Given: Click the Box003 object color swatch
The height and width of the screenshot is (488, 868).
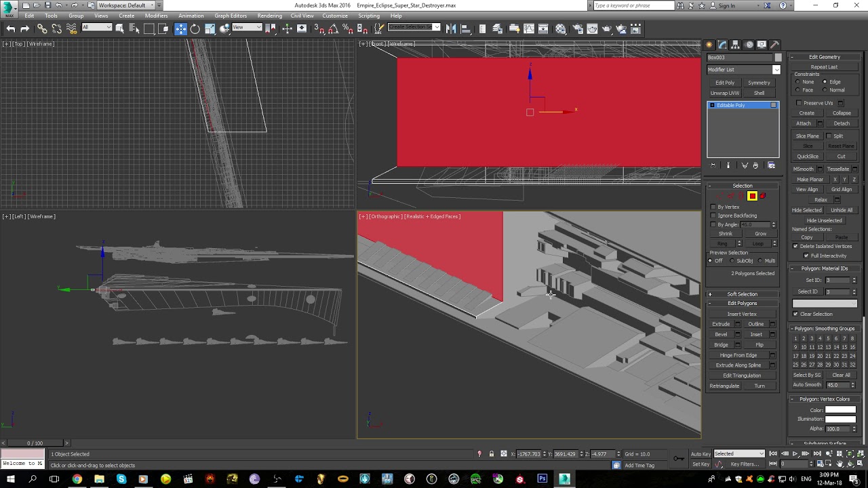Looking at the screenshot, I should tap(778, 58).
